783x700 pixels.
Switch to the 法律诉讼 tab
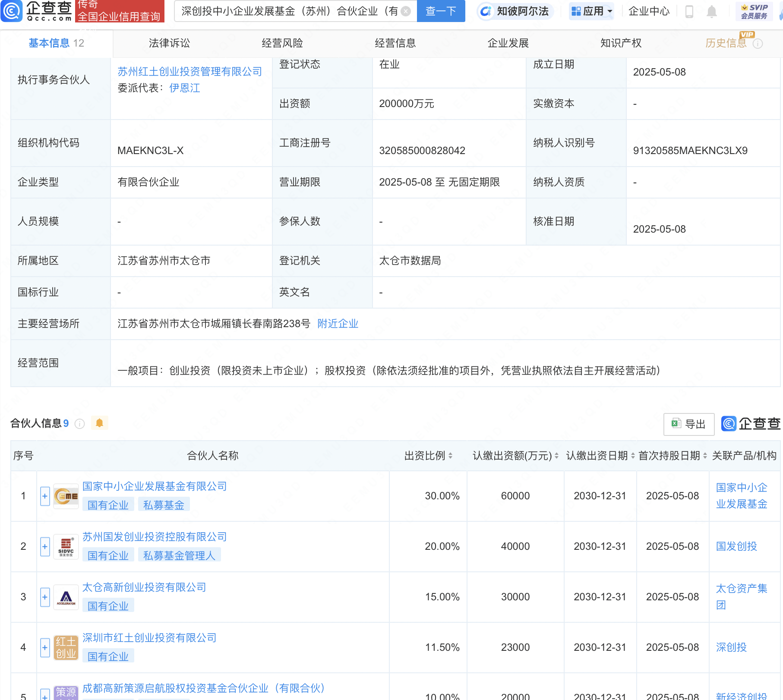pos(170,43)
